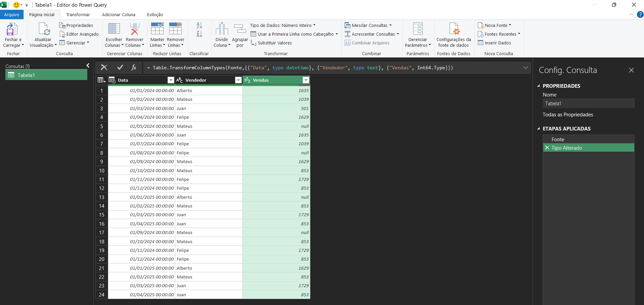The width and height of the screenshot is (644, 305).
Task: Click the Remover Linhas icon
Action: [175, 29]
